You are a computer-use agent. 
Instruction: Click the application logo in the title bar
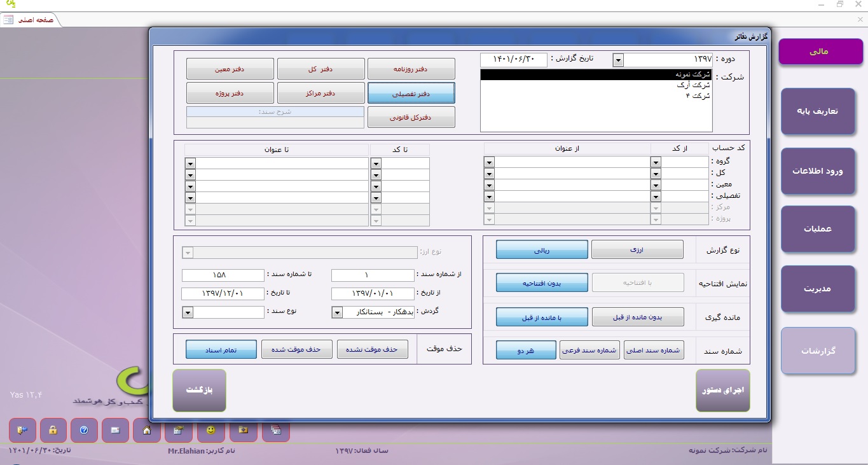[10, 4]
